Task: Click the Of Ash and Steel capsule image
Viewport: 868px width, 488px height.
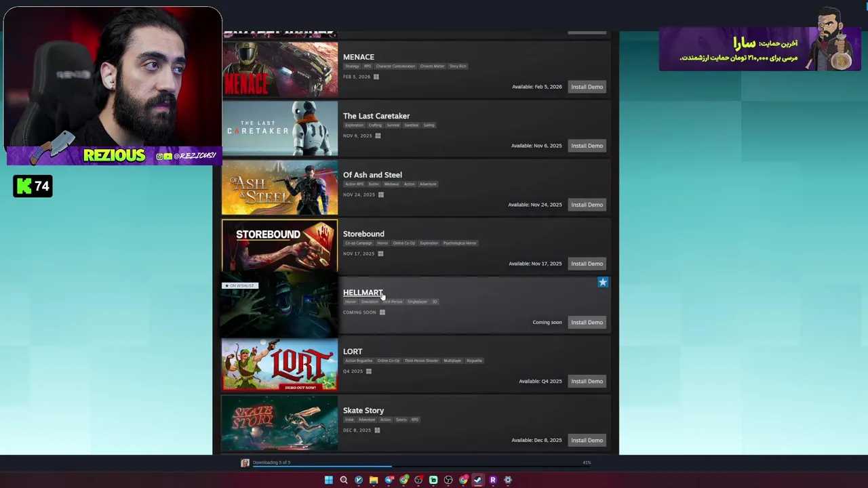Action: point(280,188)
